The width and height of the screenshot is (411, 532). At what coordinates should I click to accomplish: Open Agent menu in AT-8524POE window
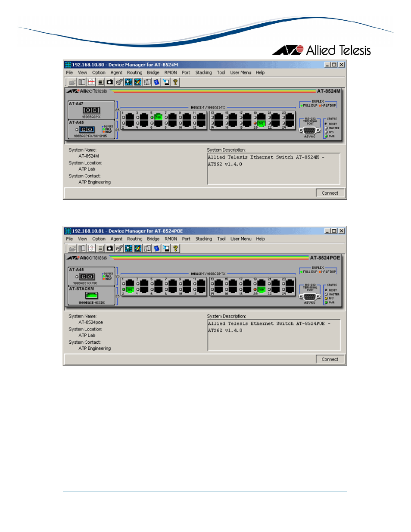[116, 239]
